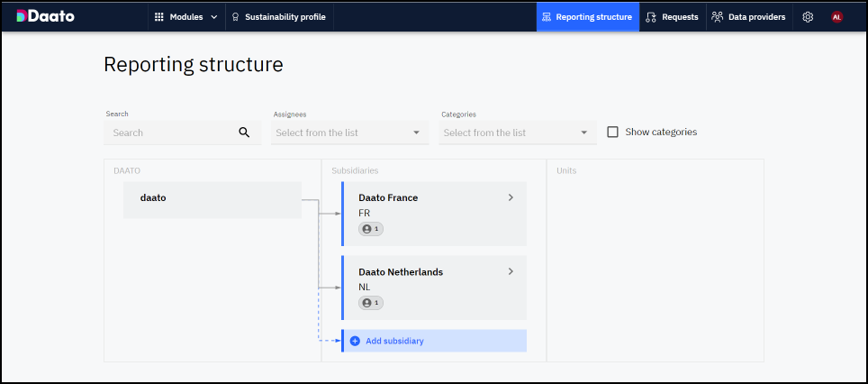Go to the Data providers tab
Screen dimensions: 868x384
747,17
